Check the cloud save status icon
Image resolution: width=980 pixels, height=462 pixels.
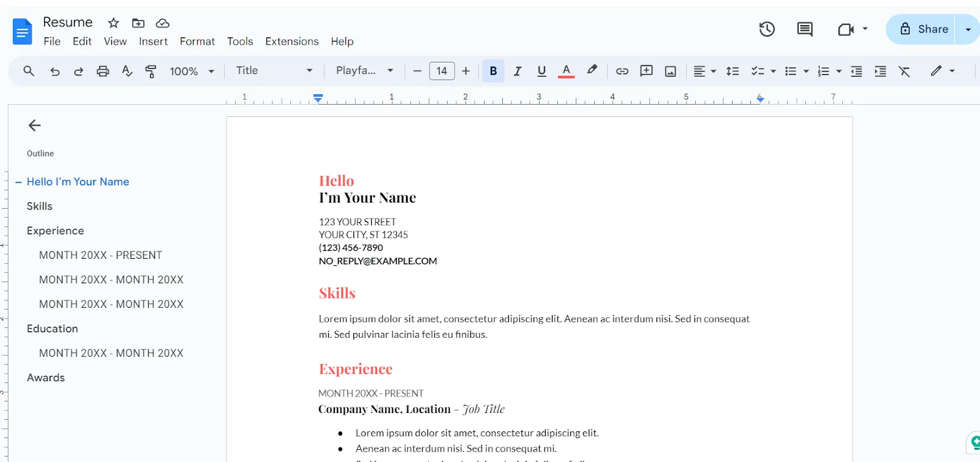point(162,23)
